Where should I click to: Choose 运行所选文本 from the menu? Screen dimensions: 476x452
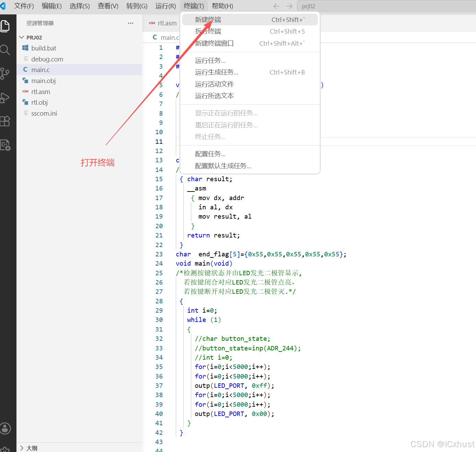[x=250, y=96]
